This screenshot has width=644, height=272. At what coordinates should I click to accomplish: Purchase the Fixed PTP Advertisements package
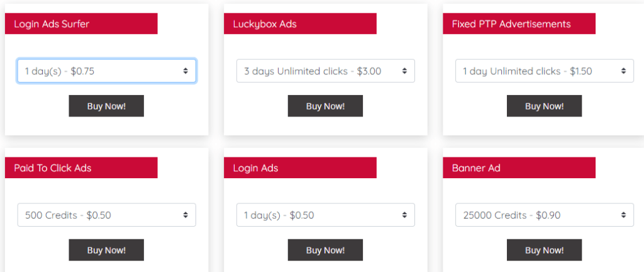click(544, 106)
